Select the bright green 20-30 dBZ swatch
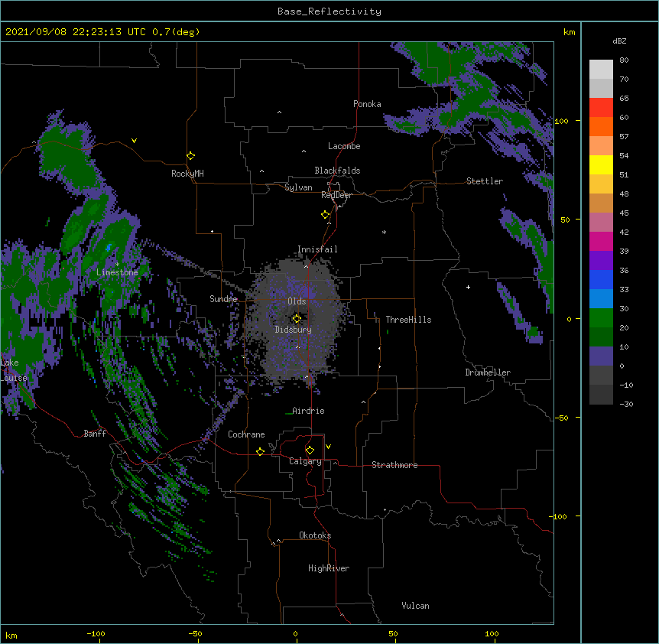659x644 pixels. point(601,318)
